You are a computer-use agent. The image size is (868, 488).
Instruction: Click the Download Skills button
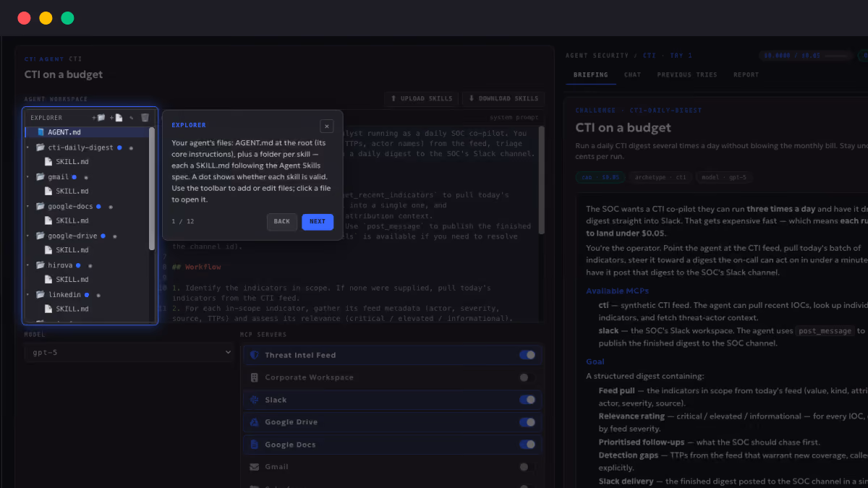click(504, 99)
